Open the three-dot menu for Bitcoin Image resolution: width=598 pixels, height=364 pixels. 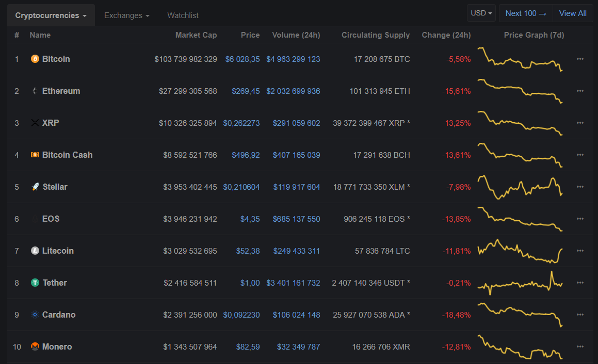pyautogui.click(x=580, y=59)
